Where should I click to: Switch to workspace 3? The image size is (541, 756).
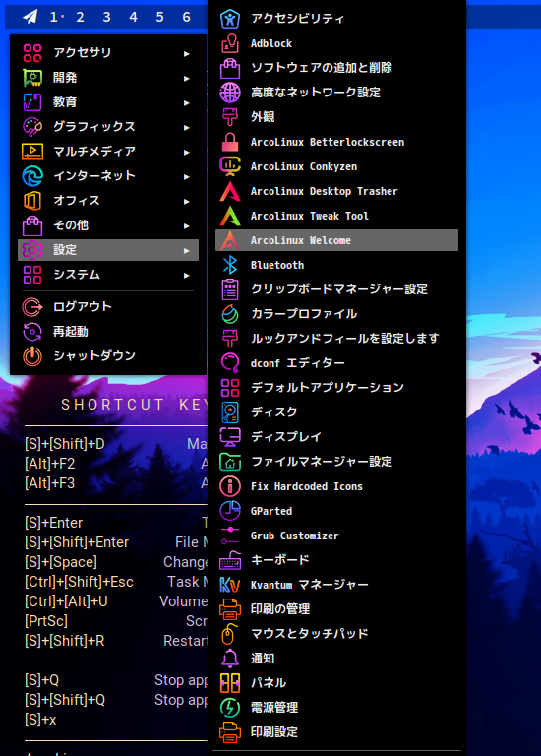point(106,18)
